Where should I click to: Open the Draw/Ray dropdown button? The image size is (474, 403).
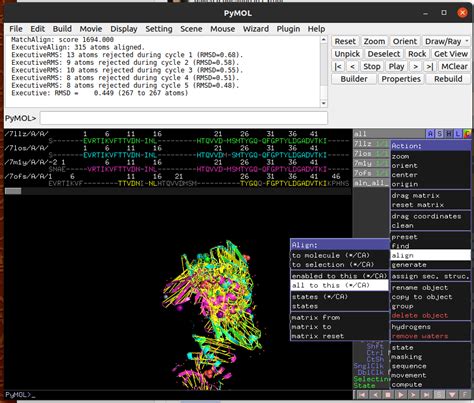pos(446,41)
